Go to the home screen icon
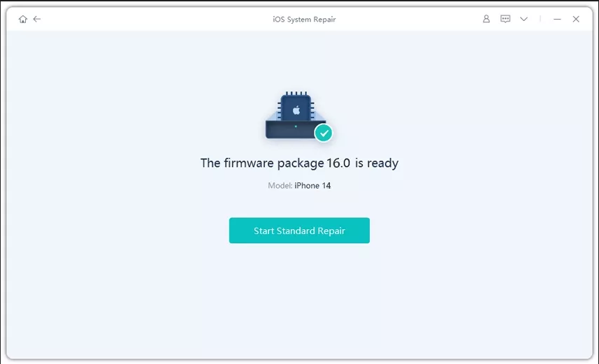Image resolution: width=599 pixels, height=364 pixels. tap(23, 20)
